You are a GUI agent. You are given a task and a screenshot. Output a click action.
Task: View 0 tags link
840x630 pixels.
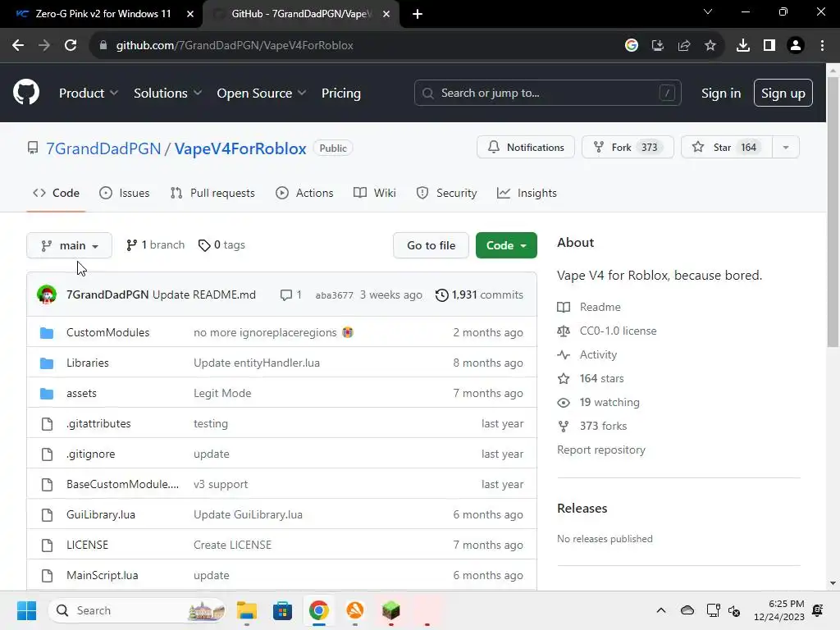click(221, 244)
